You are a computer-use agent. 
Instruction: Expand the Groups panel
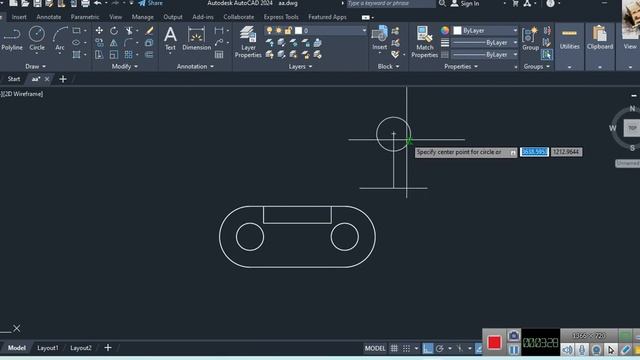pos(536,67)
